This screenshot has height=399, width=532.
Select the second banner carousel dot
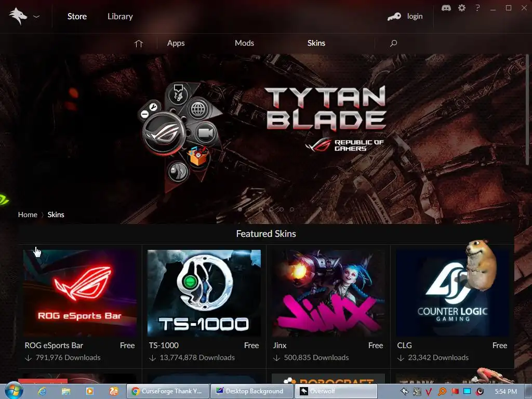(250, 209)
